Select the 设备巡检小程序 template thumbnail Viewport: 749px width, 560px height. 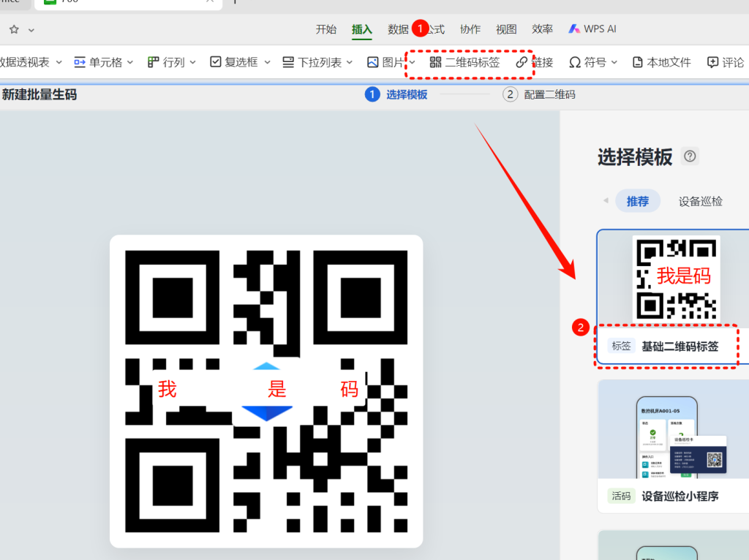[674, 429]
